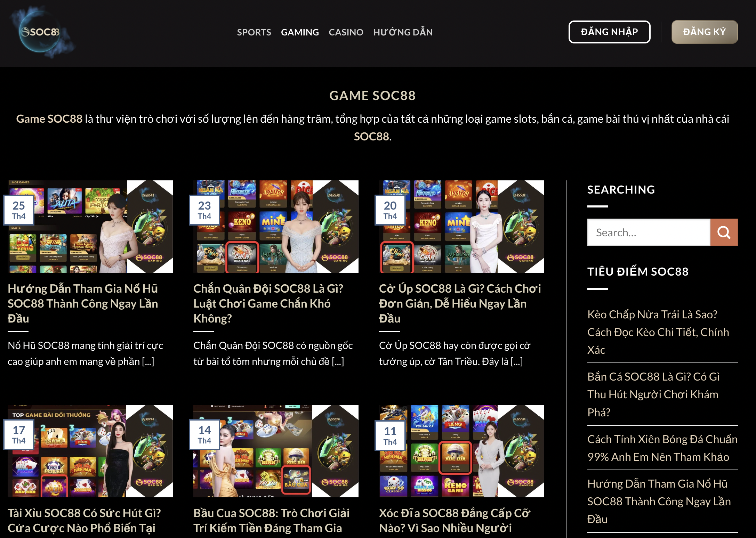The height and width of the screenshot is (538, 756).
Task: Open Chắn Quân Đội SOC88 article title
Action: tap(268, 303)
